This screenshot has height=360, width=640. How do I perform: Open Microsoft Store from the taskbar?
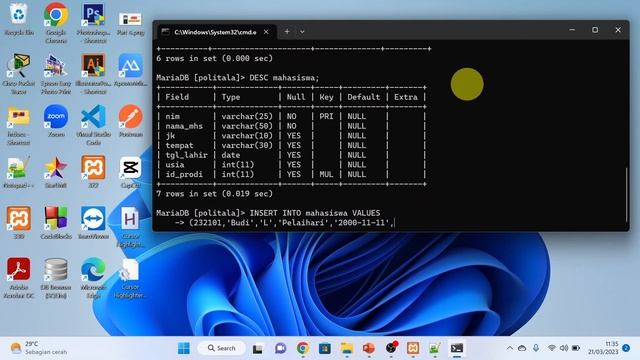point(325,348)
